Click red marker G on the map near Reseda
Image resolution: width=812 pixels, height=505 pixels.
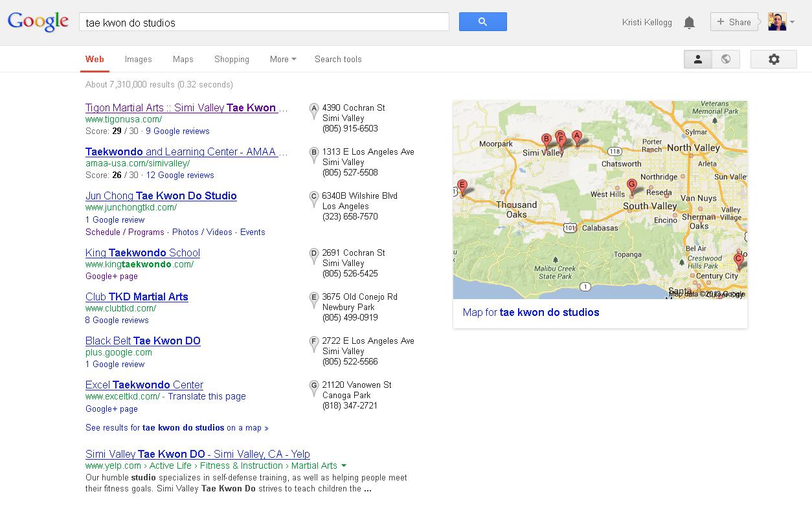tap(632, 188)
